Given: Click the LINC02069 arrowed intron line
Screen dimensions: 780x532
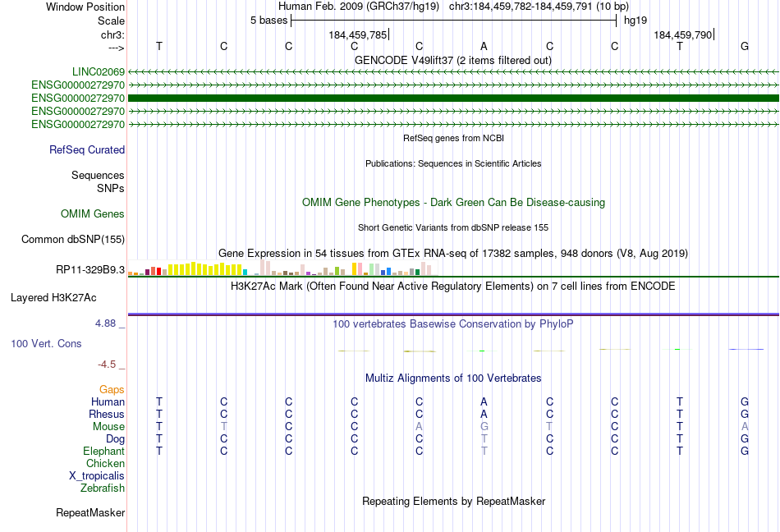Looking at the screenshot, I should pos(453,72).
